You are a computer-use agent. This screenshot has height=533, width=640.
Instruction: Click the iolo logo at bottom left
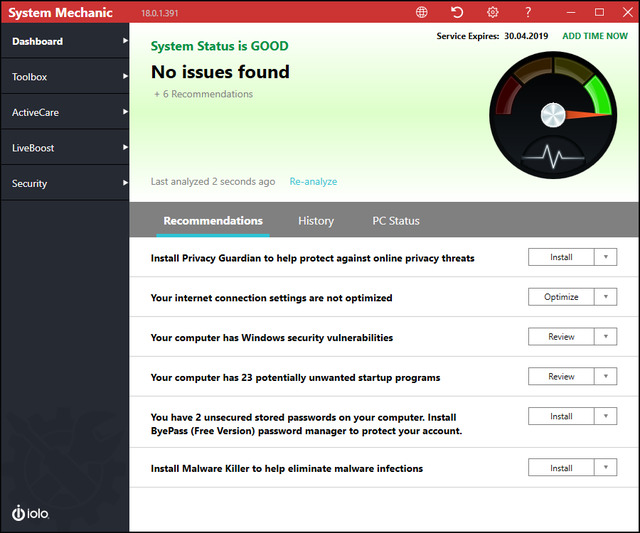tap(30, 513)
